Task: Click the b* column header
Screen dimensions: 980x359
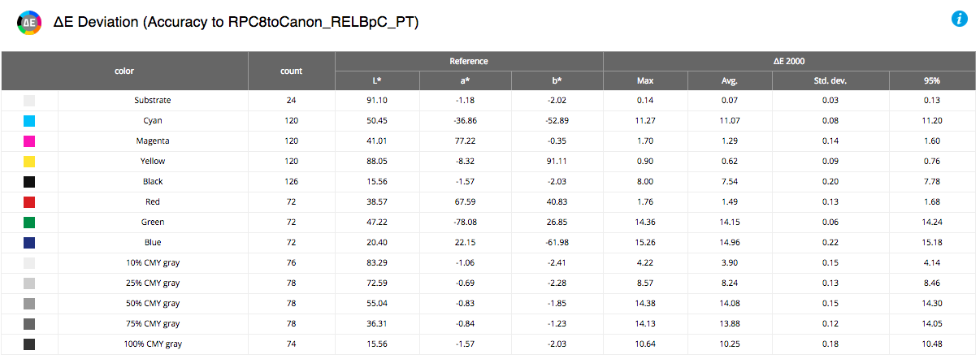Action: [557, 81]
